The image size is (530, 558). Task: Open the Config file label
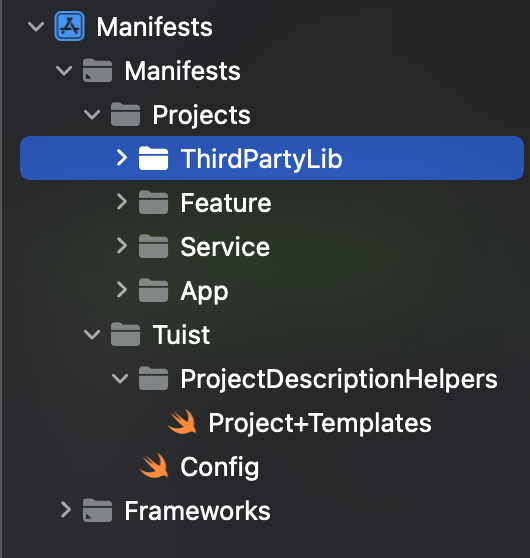[x=220, y=467]
